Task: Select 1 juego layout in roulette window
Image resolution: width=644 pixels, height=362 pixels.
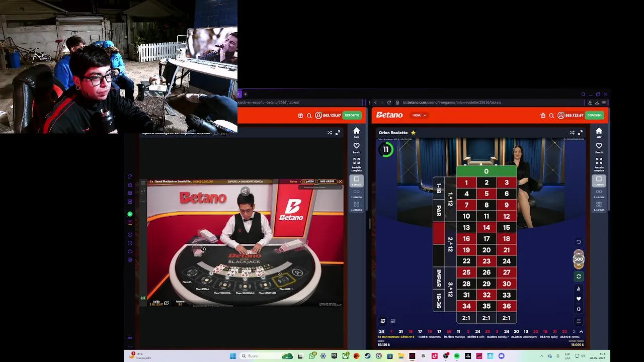Action: coord(599,180)
